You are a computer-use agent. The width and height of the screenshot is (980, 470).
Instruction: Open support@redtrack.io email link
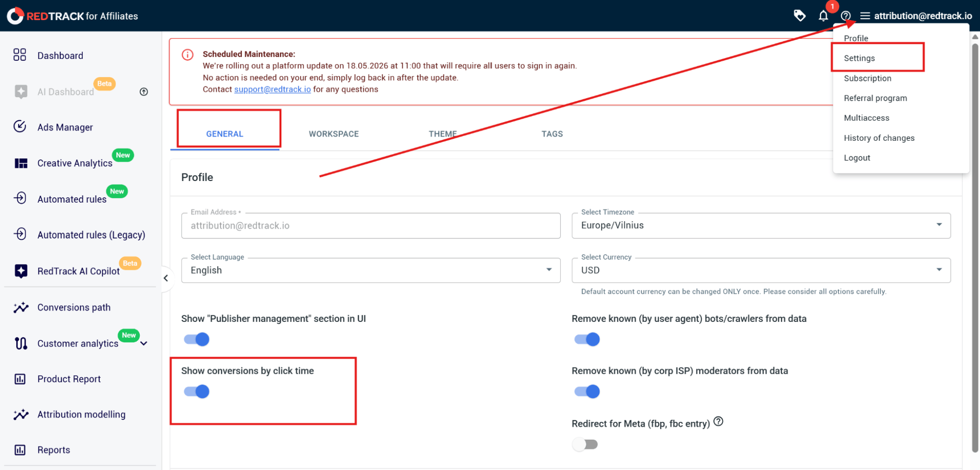[273, 89]
